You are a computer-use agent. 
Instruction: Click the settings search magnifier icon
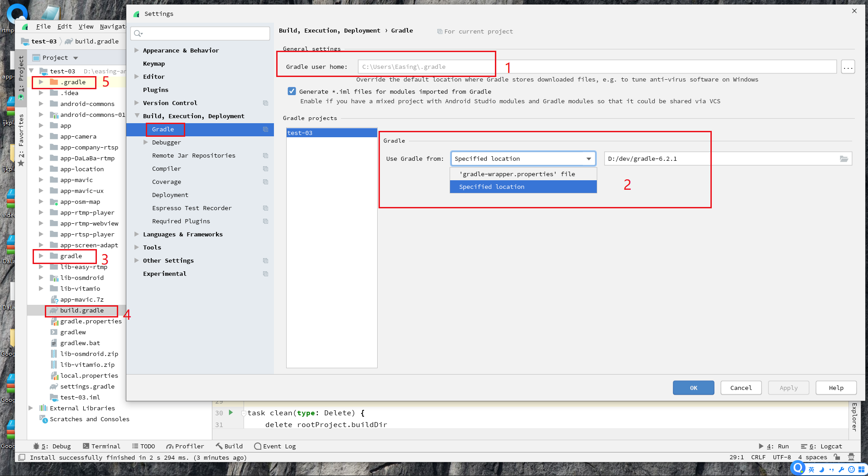click(138, 34)
